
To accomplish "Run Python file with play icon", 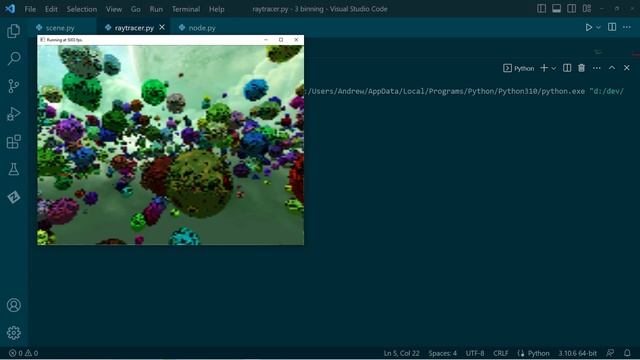I will click(x=589, y=27).
